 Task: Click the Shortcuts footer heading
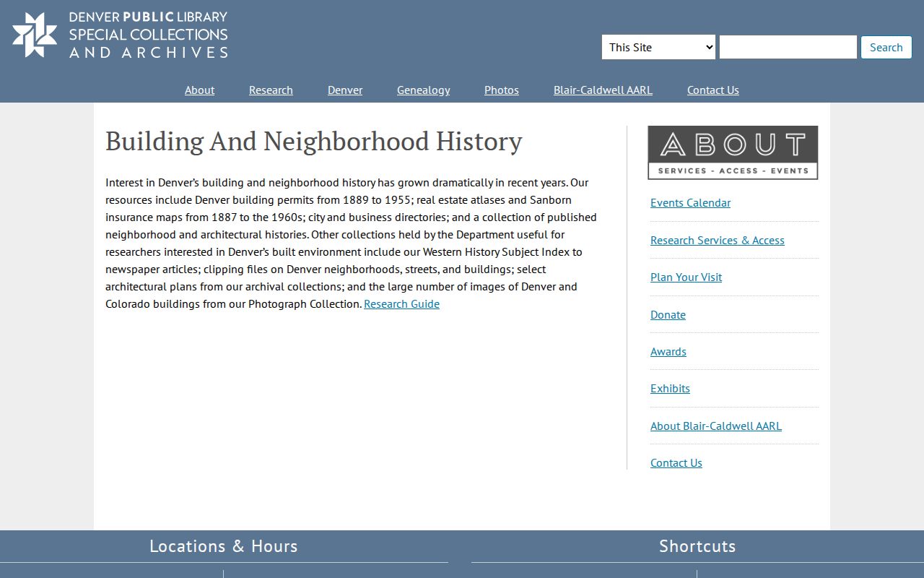click(x=697, y=546)
